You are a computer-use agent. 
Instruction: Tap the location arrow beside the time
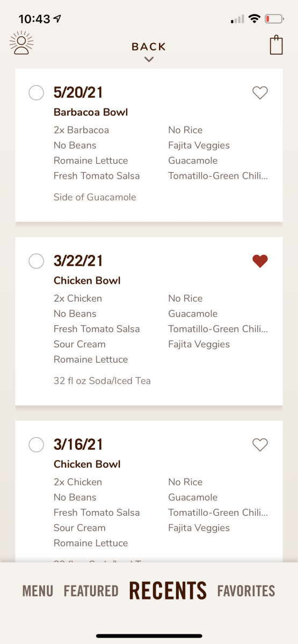pyautogui.click(x=57, y=19)
